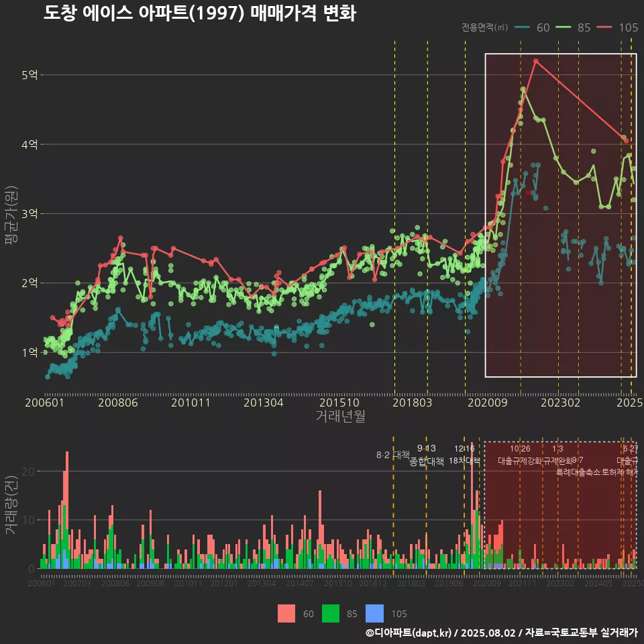The image size is (644, 644).
Task: Click the '60' label in the bottom legend
Action: click(x=309, y=614)
